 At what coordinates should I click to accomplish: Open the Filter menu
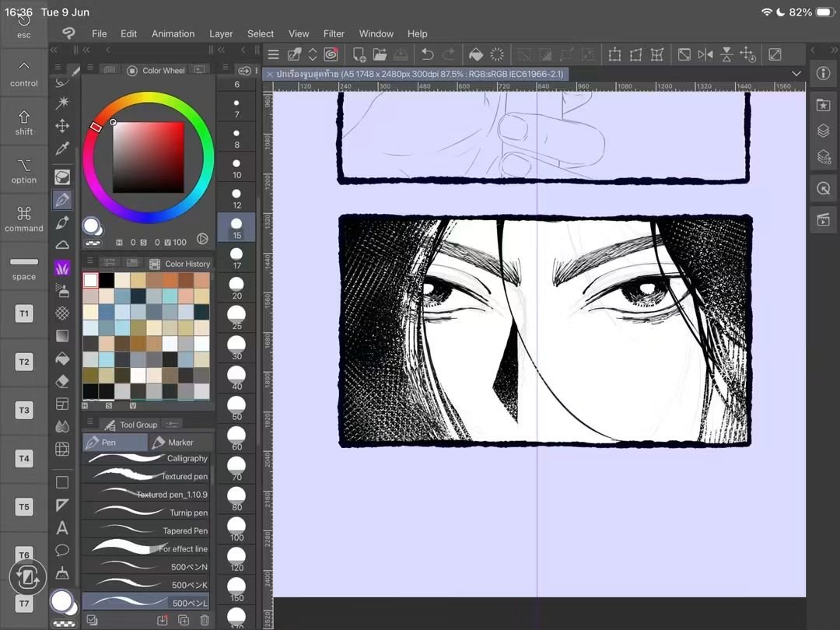pyautogui.click(x=334, y=33)
